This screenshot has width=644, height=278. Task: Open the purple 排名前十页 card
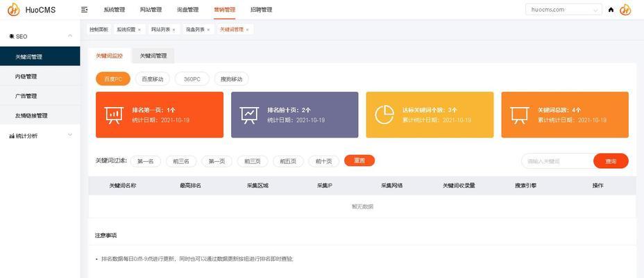pyautogui.click(x=294, y=115)
